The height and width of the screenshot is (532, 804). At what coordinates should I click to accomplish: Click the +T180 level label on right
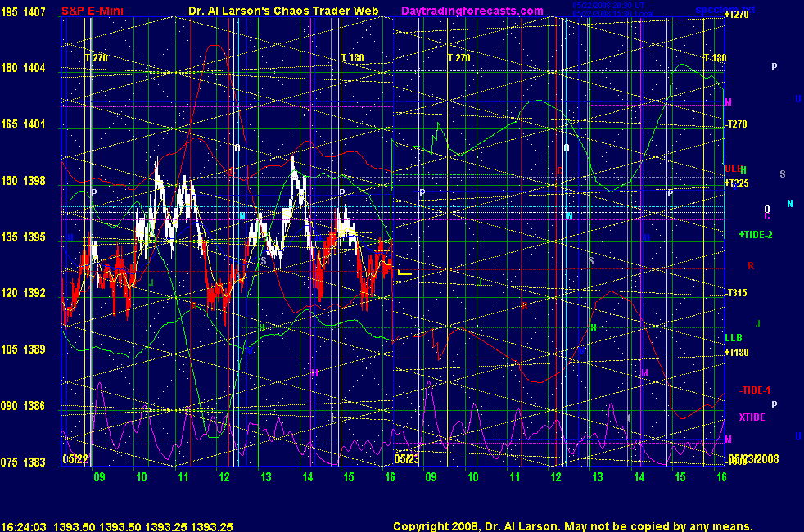click(x=738, y=352)
